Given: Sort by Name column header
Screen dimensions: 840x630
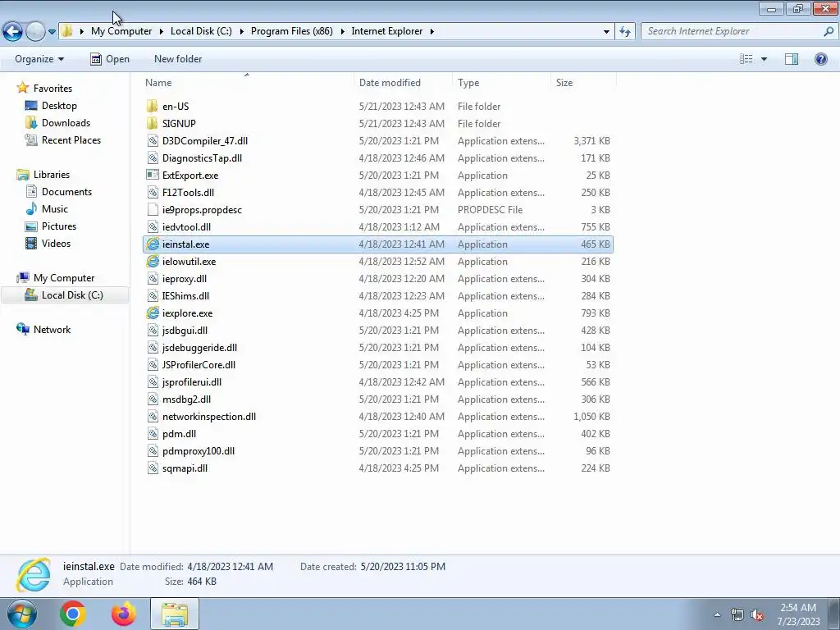Looking at the screenshot, I should pos(158,83).
